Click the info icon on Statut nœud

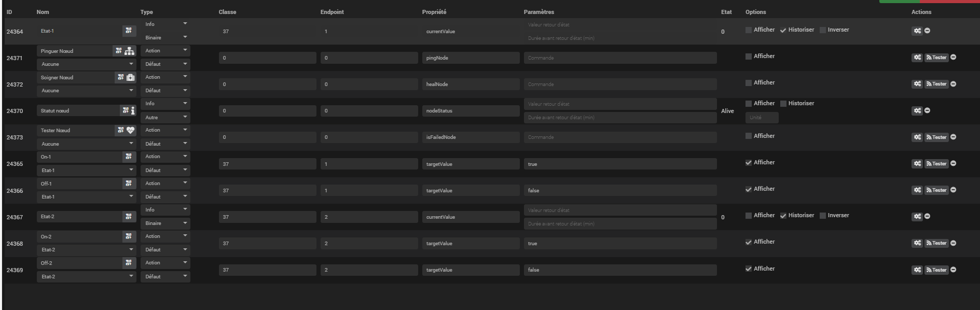pos(132,110)
